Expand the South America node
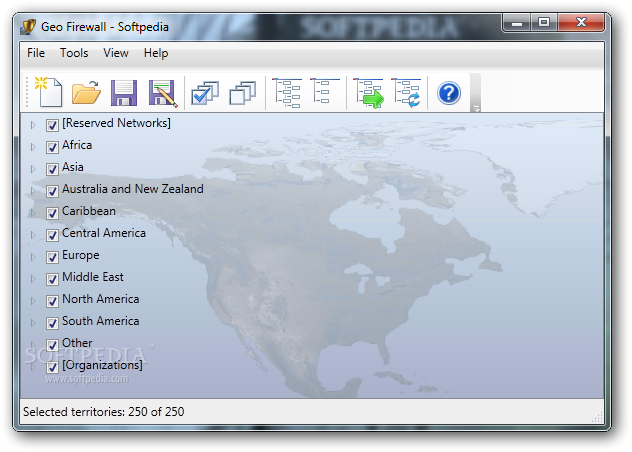Viewport: 632px width, 452px height. (x=33, y=323)
